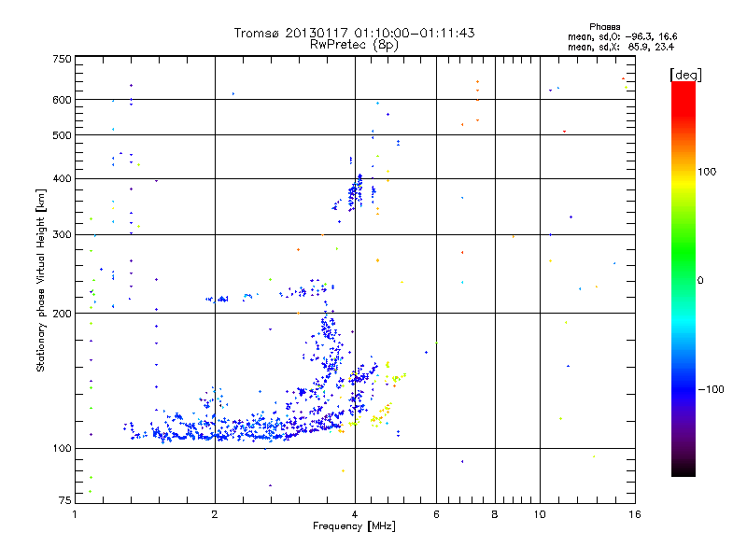This screenshot has height=560, width=747.
Task: Click the x-axis tick label '1'
Action: coord(75,514)
